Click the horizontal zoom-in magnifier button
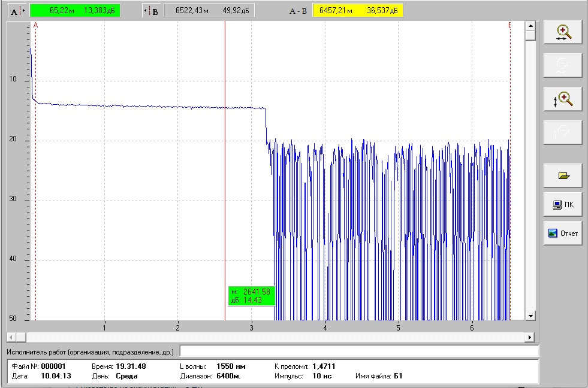This screenshot has width=588, height=388. pos(563,32)
